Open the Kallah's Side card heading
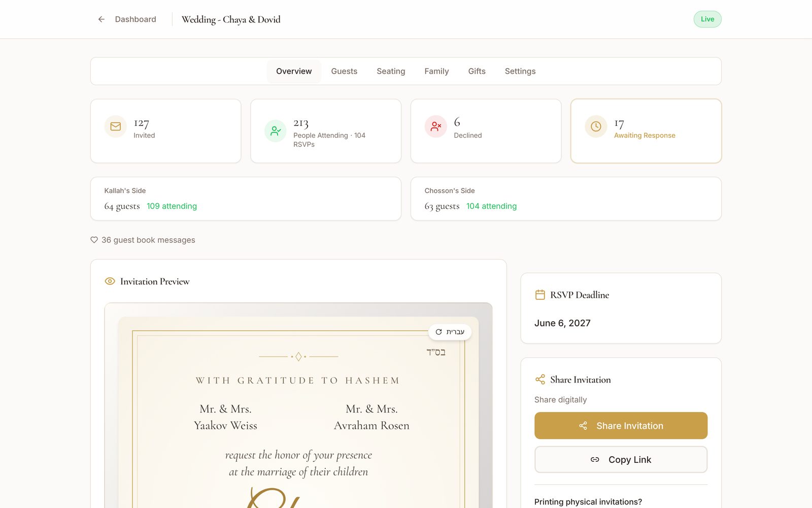Screen dimensions: 812x508 [125, 191]
